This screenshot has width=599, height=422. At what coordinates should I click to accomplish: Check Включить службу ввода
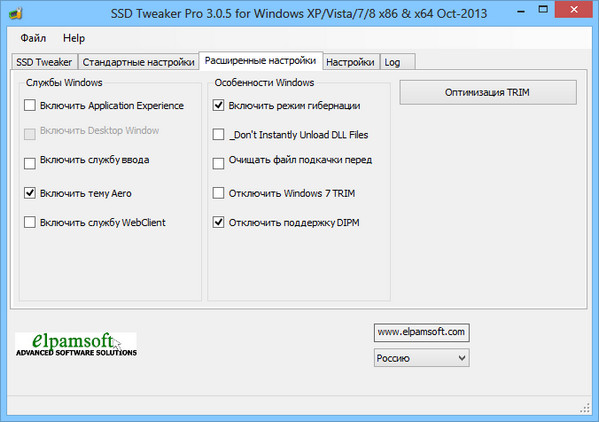point(30,163)
